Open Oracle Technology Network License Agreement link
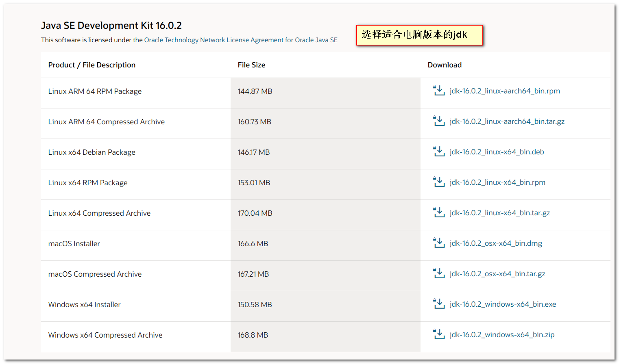The height and width of the screenshot is (364, 619). tap(241, 40)
